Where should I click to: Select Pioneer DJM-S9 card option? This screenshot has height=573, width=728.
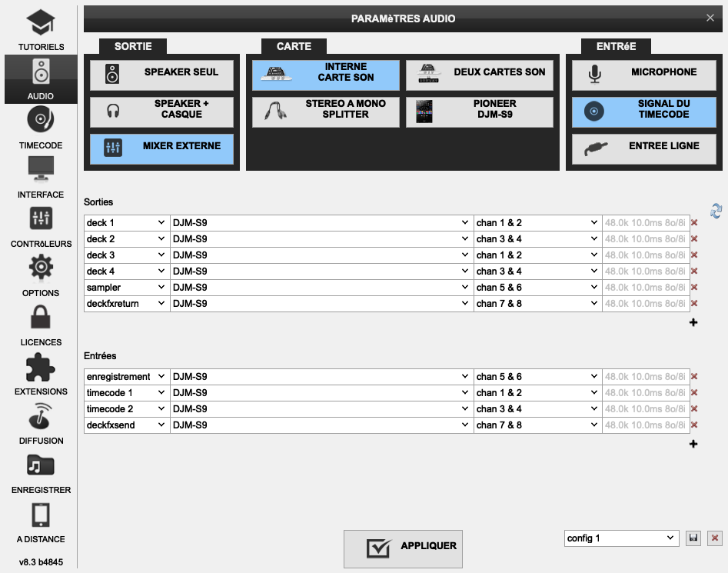(x=480, y=112)
